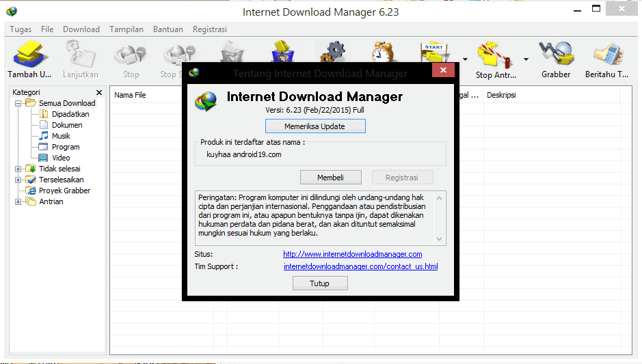The height and width of the screenshot is (364, 642).
Task: Expand the Tidak selesai tree node
Action: coord(18,169)
